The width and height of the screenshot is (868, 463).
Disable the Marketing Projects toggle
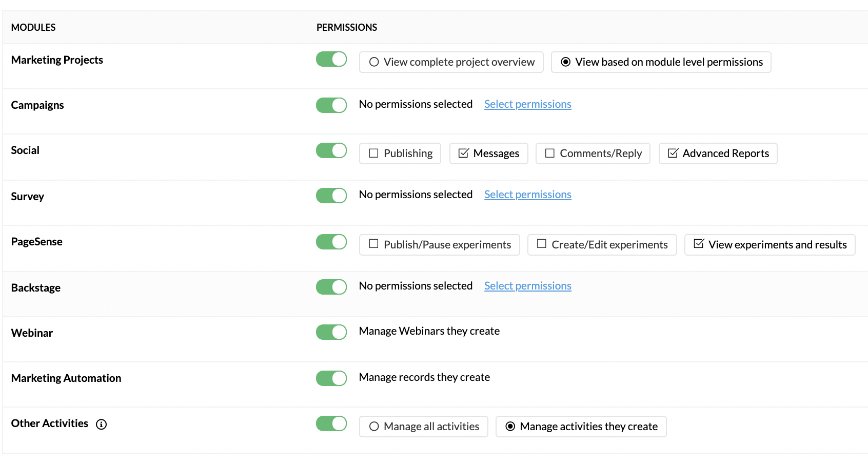pyautogui.click(x=331, y=59)
